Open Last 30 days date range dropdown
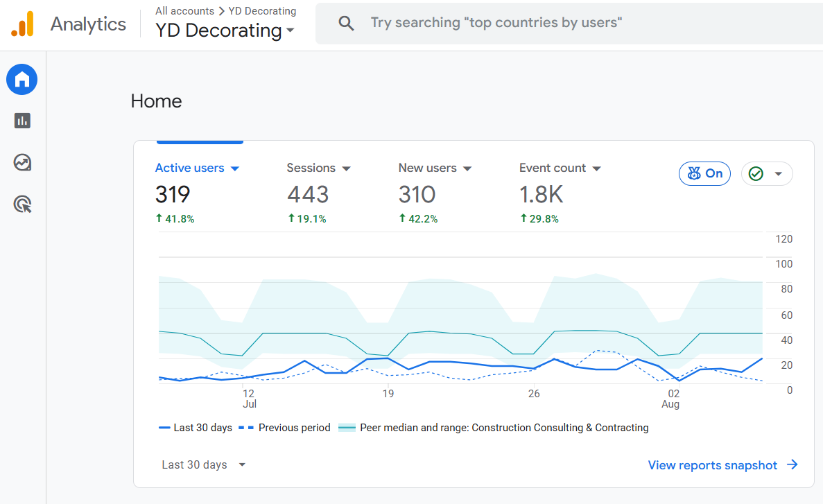This screenshot has width=823, height=504. (x=204, y=464)
